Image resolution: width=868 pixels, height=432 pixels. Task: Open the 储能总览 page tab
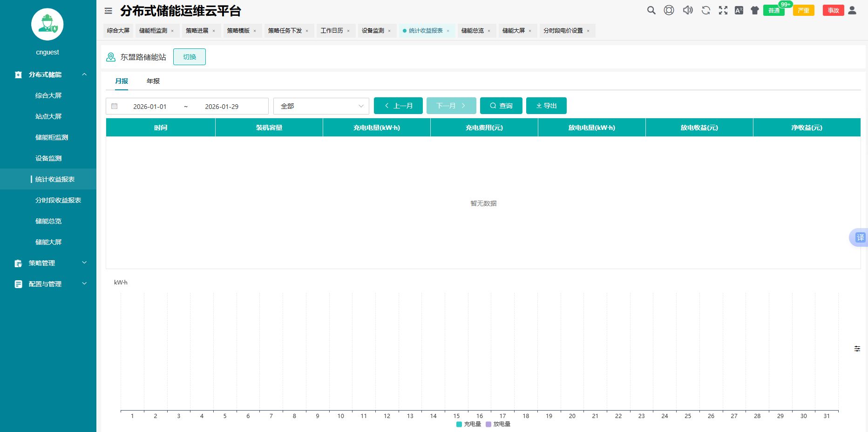pyautogui.click(x=472, y=31)
